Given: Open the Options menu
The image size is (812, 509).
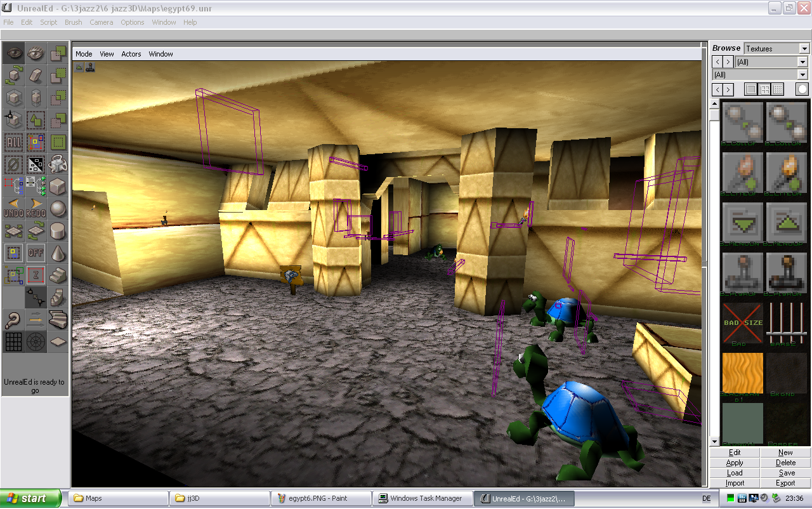Looking at the screenshot, I should (x=133, y=22).
